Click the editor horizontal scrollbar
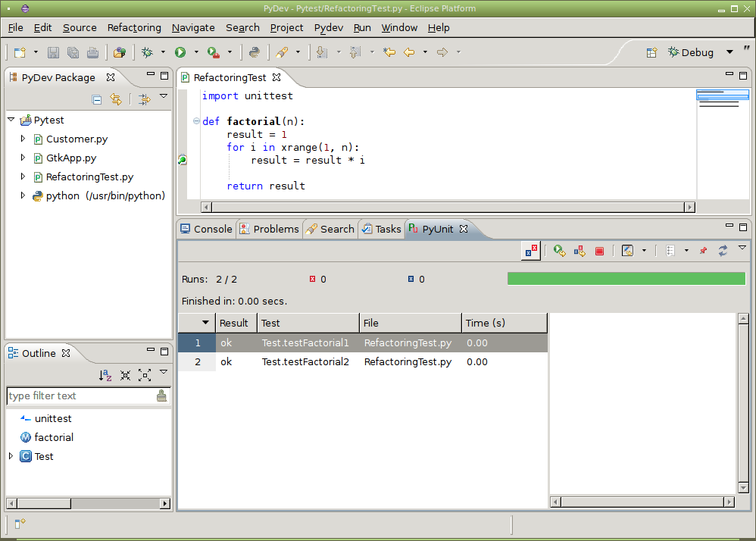This screenshot has width=756, height=541. [x=448, y=208]
